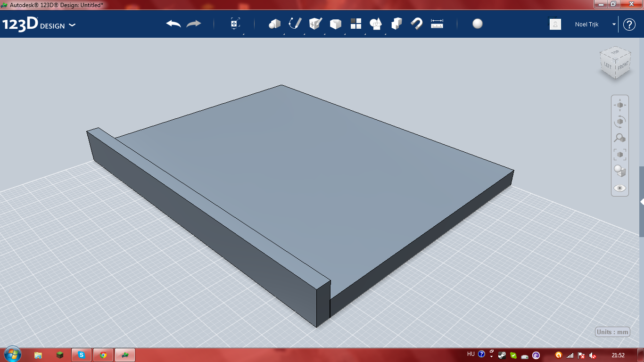Click the orange circular tray icon

(x=559, y=355)
